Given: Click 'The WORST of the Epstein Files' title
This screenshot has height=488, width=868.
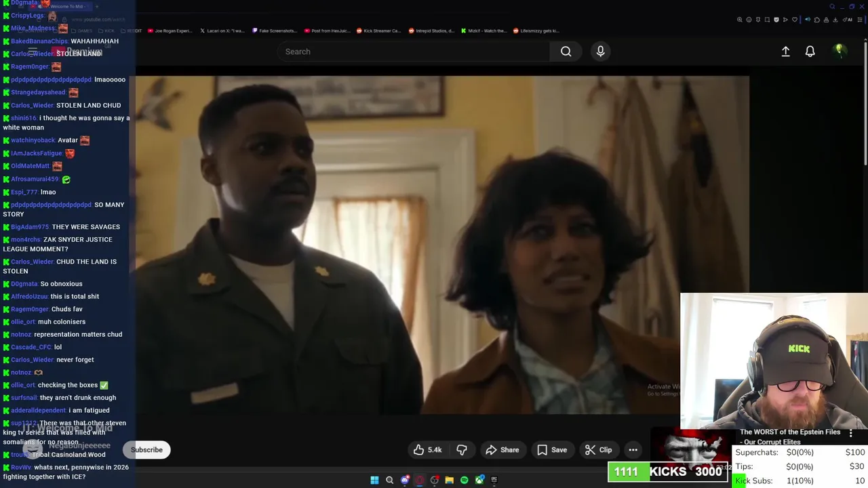Looking at the screenshot, I should tap(790, 436).
